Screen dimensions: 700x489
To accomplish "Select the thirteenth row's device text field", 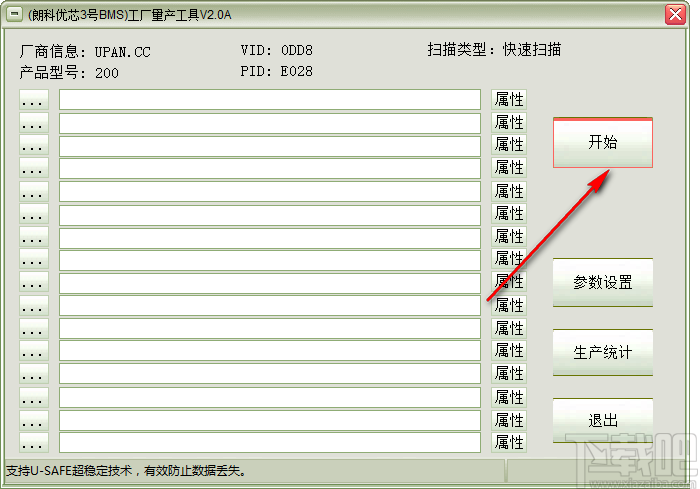I will click(x=270, y=373).
